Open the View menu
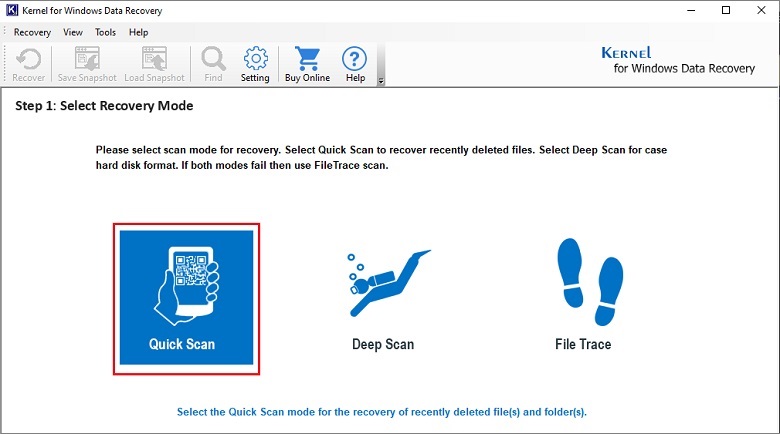This screenshot has width=780, height=434. (x=73, y=32)
